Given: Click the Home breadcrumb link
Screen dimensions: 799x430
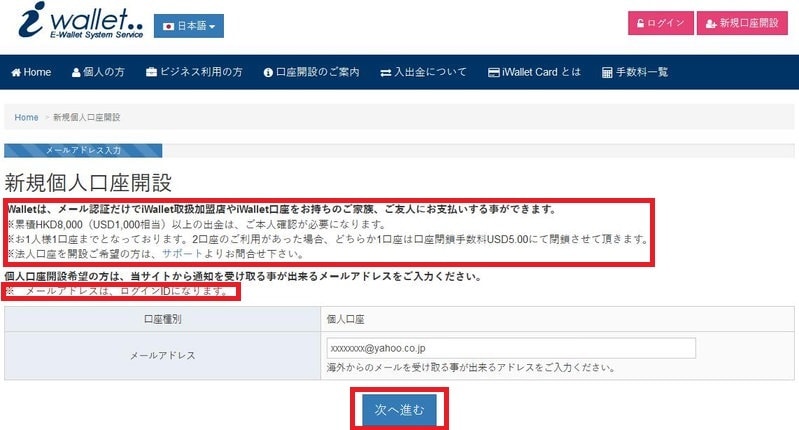Looking at the screenshot, I should pyautogui.click(x=26, y=117).
